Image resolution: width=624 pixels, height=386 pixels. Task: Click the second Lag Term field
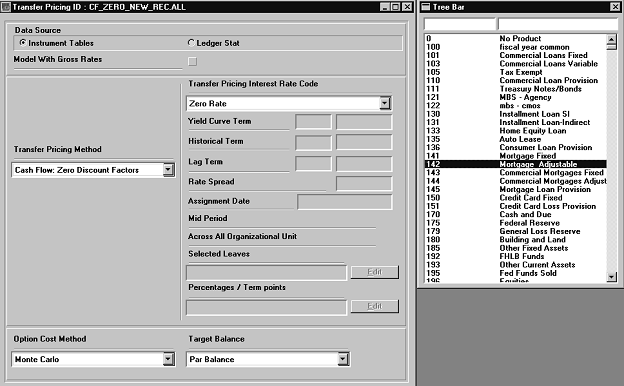364,163
